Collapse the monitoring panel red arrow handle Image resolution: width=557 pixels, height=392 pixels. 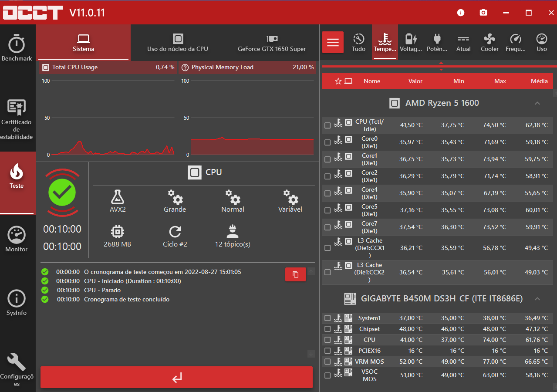441,67
